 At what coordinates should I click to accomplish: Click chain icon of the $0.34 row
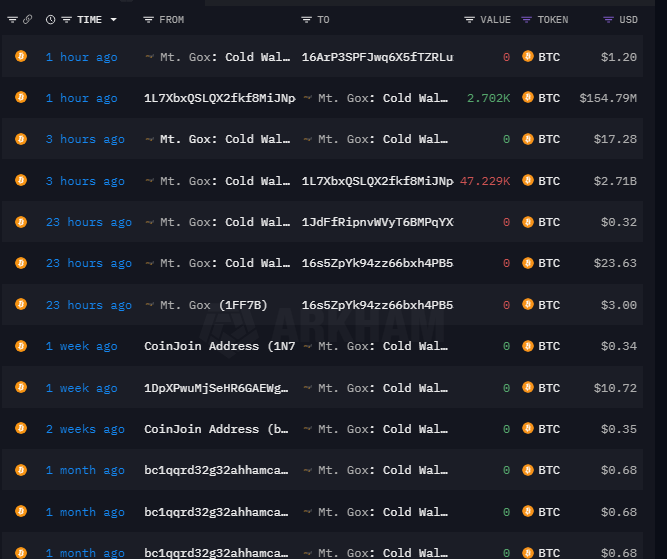21,345
